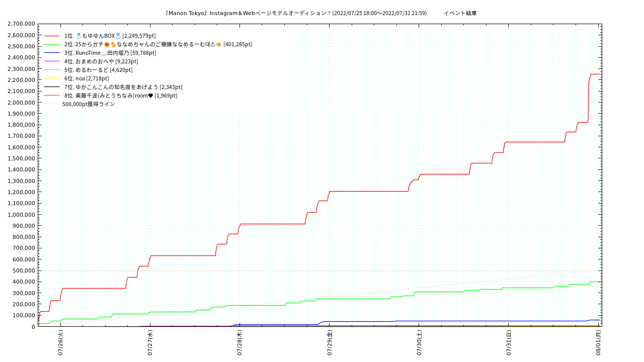Click the black heart after 美藤千波 room
Image resolution: width=644 pixels, height=362 pixels.
(x=150, y=96)
